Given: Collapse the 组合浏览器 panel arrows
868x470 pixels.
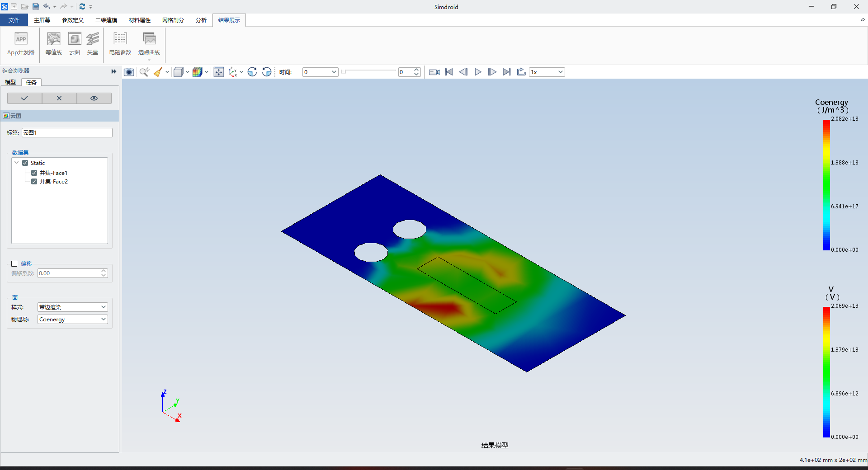Looking at the screenshot, I should click(x=113, y=71).
